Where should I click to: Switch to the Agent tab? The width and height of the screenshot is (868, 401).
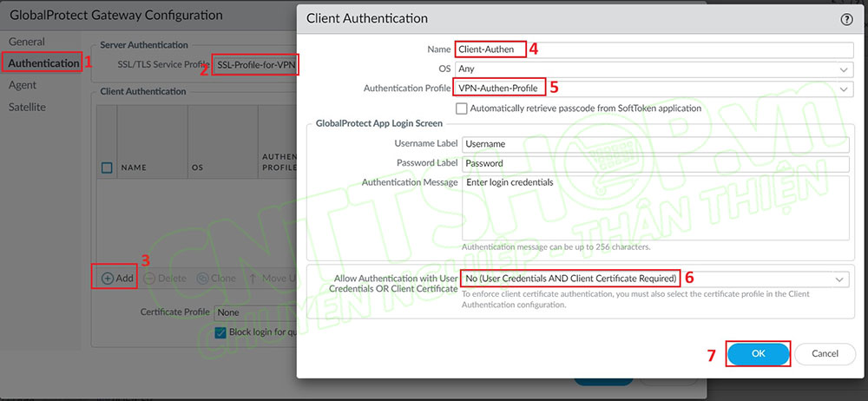pos(23,85)
